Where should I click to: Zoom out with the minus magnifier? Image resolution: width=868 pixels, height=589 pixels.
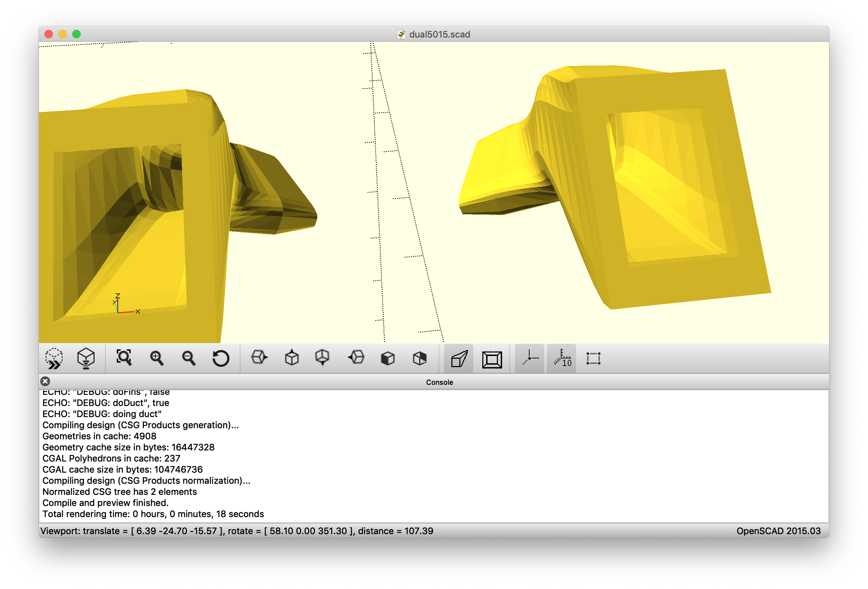189,358
